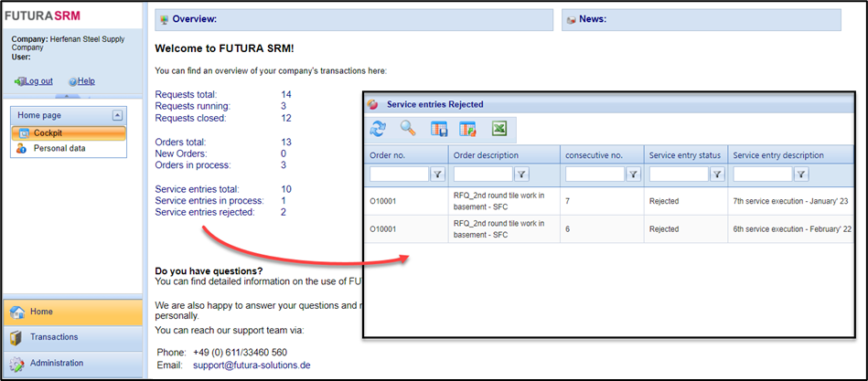
Task: Export the table with the Excel icon
Action: pyautogui.click(x=499, y=129)
